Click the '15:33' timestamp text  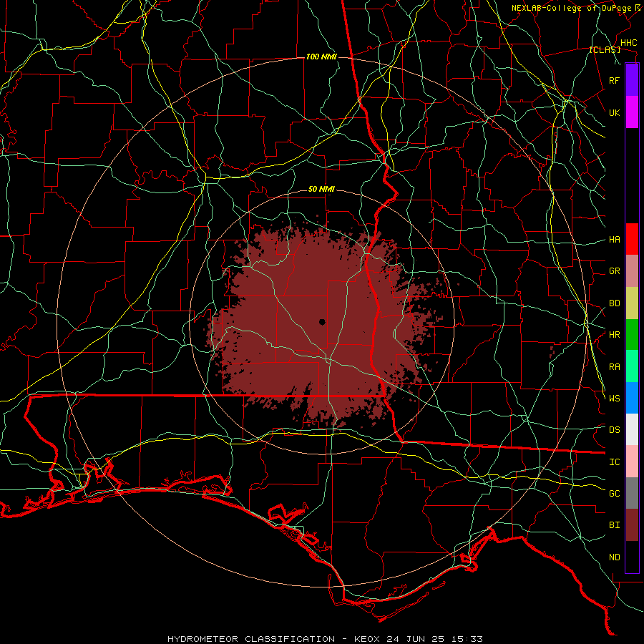click(469, 639)
